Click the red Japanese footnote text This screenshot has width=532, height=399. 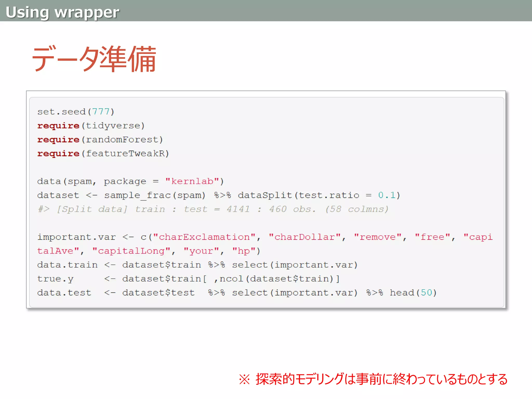(x=373, y=379)
